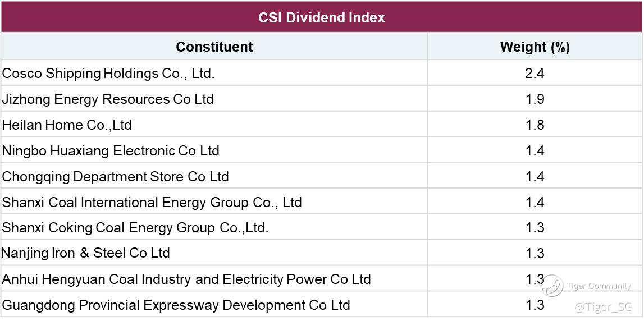The height and width of the screenshot is (321, 644).
Task: Select the 1.8 weight value for Heilan Home
Action: click(x=535, y=125)
